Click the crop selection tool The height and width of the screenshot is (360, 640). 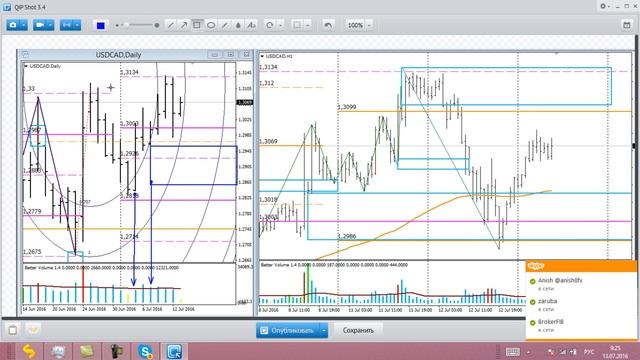(x=297, y=25)
